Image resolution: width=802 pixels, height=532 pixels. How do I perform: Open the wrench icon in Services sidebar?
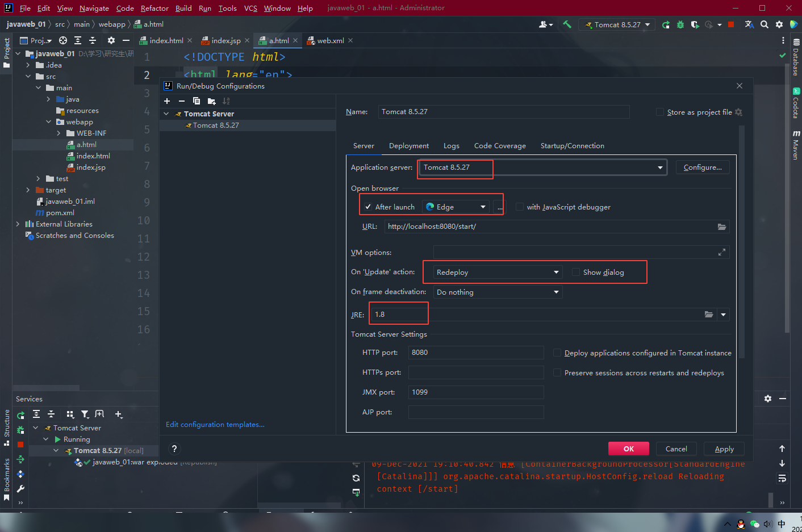click(x=20, y=489)
